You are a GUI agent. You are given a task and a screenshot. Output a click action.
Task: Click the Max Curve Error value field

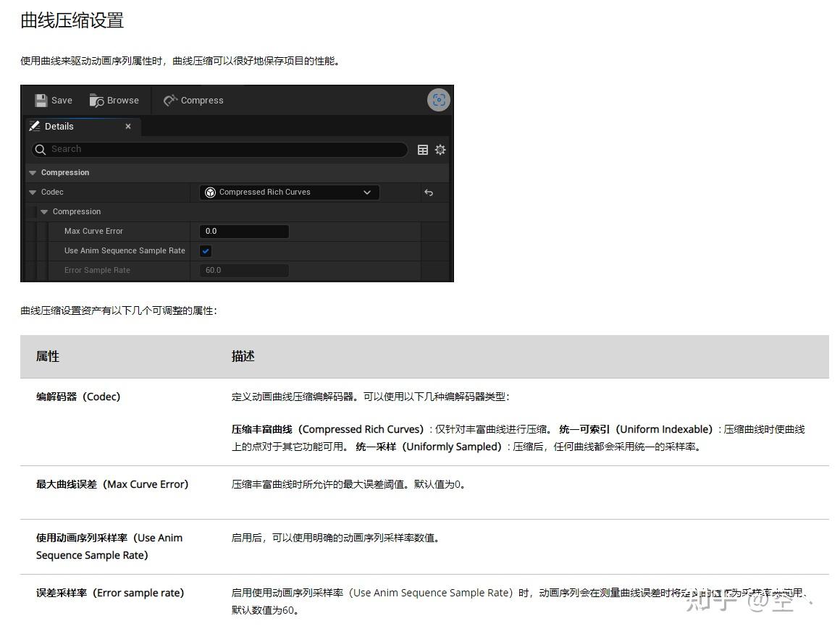pos(243,231)
